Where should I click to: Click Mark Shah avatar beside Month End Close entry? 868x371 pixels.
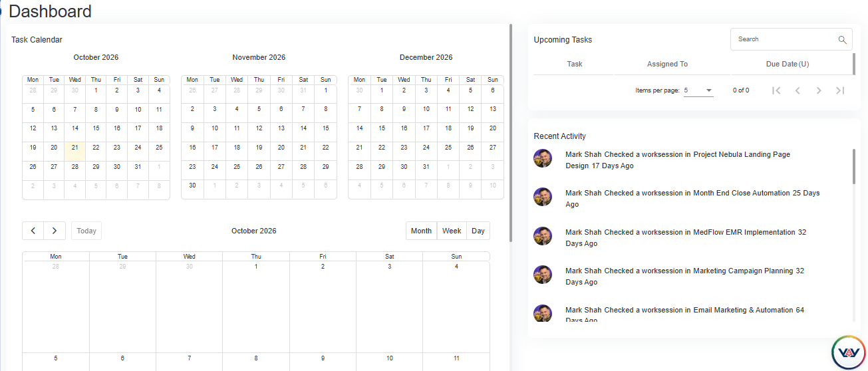point(543,197)
